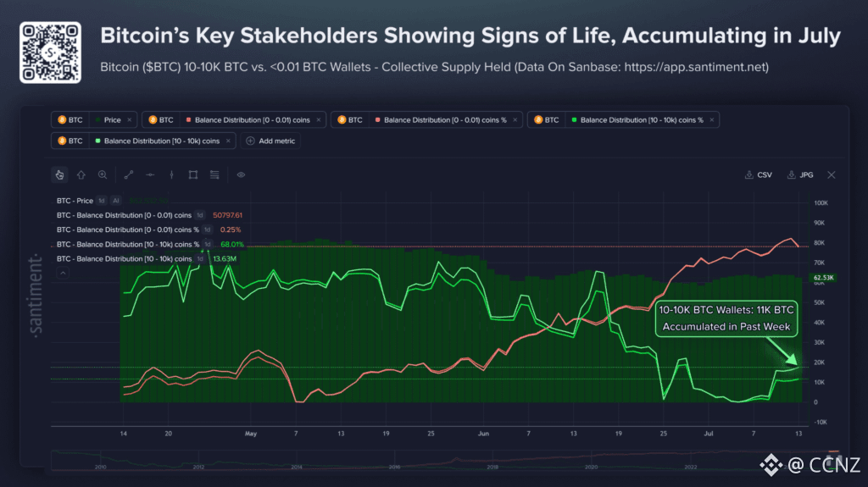Toggle the AI badge next to BTC Price
This screenshot has width=868, height=487.
point(115,201)
